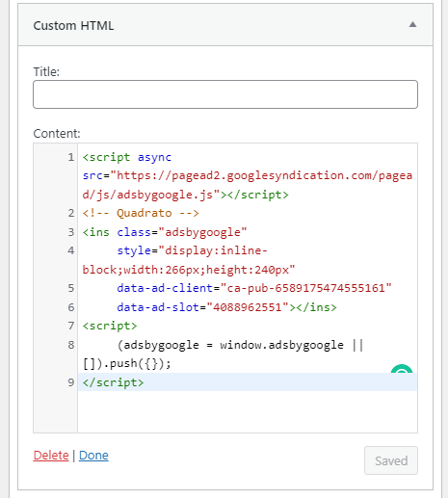
Task: Click the '<script async' code text
Action: click(127, 157)
